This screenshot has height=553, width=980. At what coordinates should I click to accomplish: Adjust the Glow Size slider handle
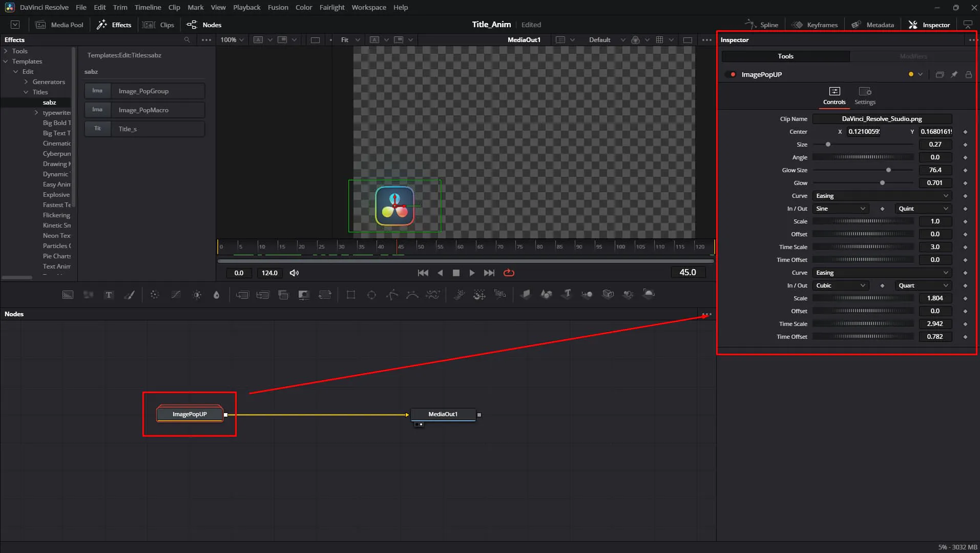coord(888,170)
